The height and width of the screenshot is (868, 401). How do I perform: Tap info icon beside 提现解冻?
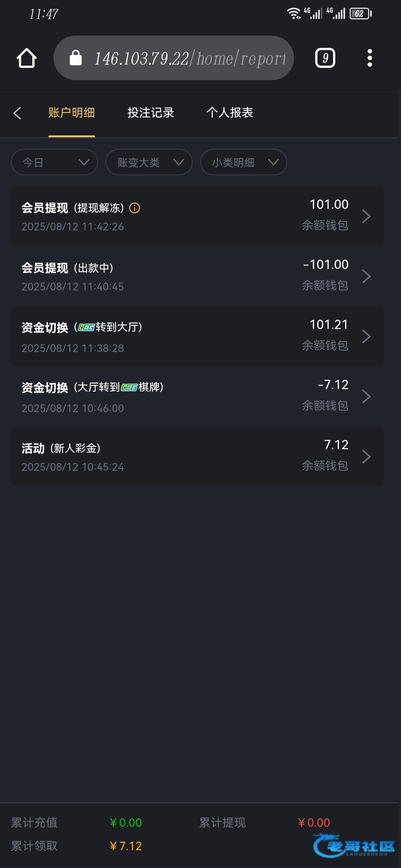134,208
